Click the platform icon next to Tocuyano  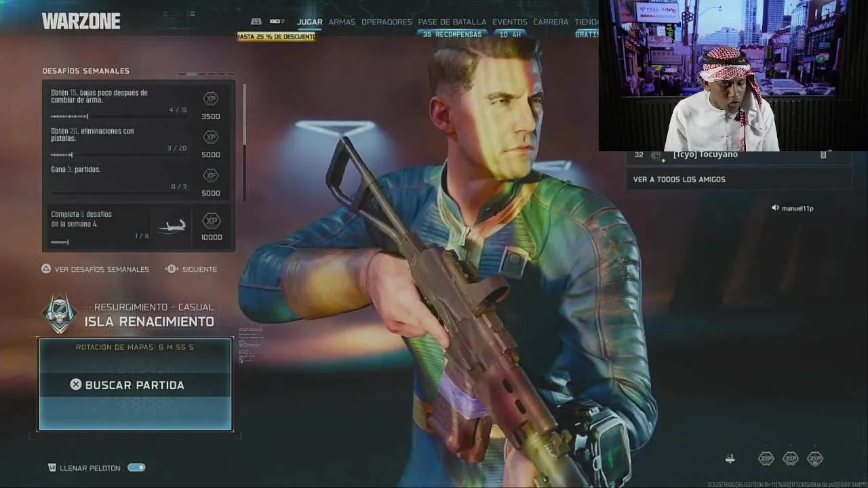coord(656,155)
